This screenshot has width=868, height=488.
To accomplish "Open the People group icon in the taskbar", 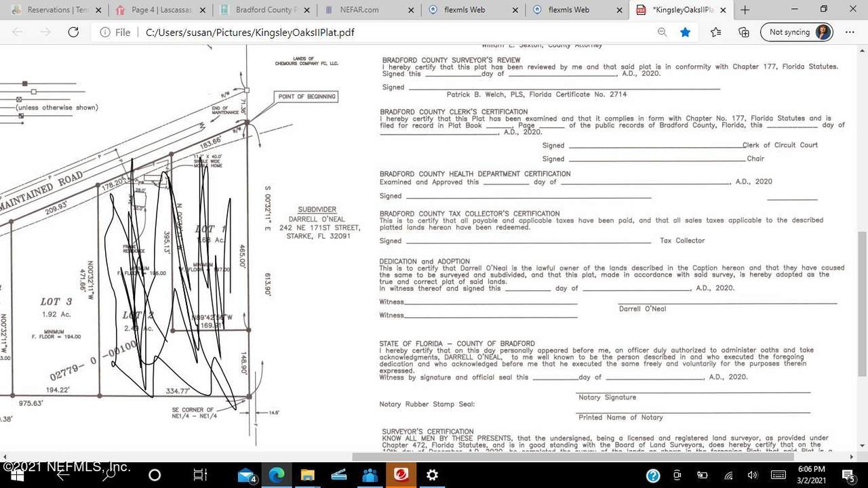I will 370,474.
